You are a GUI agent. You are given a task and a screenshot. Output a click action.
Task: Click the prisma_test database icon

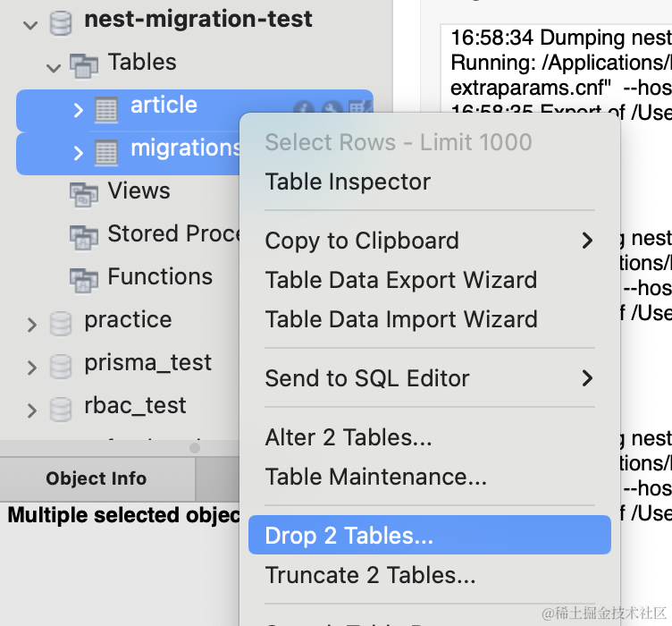click(x=61, y=365)
